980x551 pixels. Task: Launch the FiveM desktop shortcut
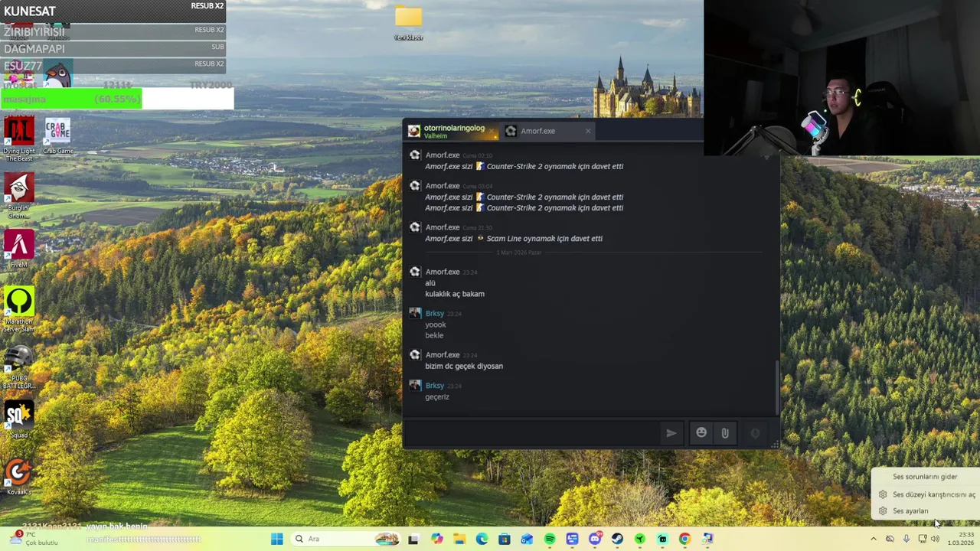click(19, 249)
